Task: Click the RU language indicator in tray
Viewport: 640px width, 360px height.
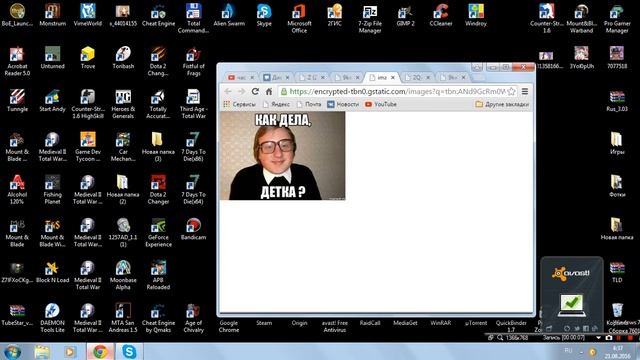Action: click(x=568, y=350)
